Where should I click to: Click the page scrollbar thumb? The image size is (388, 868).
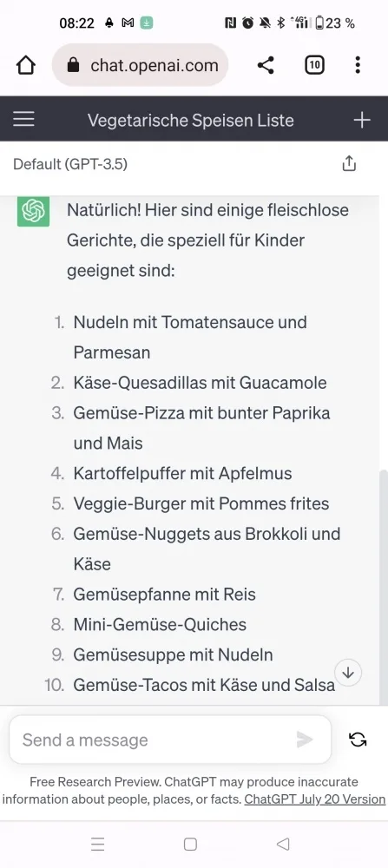384,587
